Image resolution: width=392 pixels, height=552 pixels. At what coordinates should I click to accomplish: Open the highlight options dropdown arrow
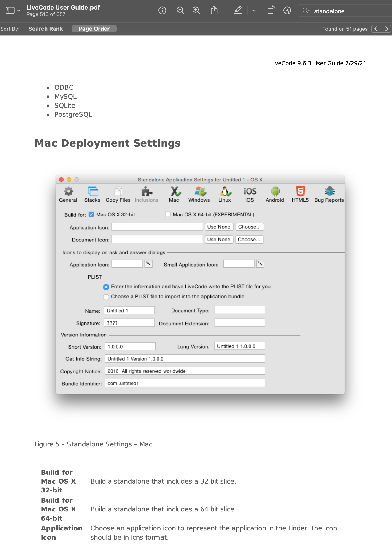click(x=254, y=11)
